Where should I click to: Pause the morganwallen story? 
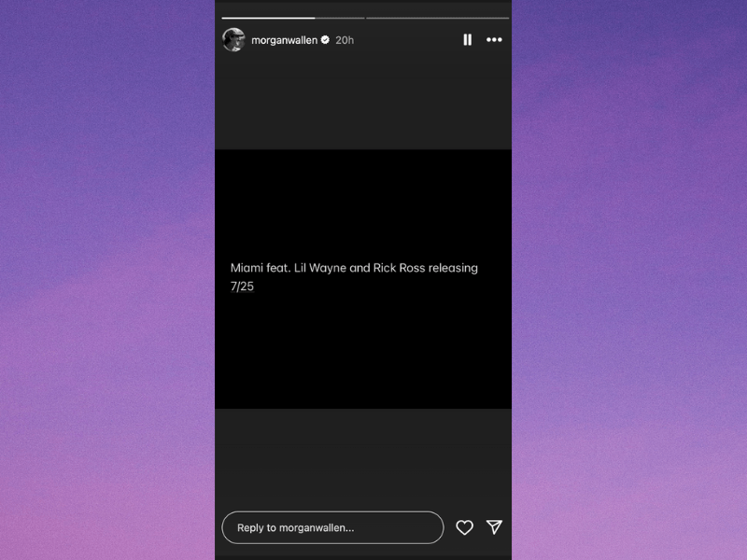tap(468, 40)
